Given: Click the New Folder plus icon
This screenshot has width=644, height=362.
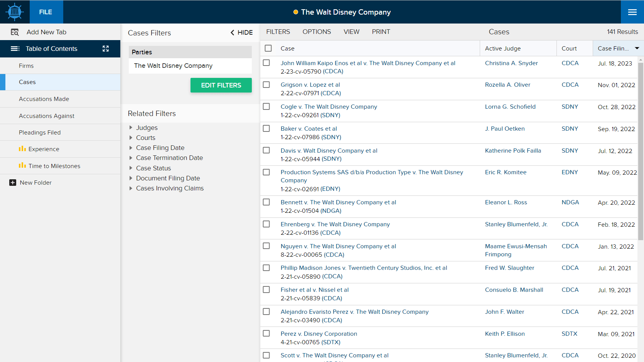Looking at the screenshot, I should pyautogui.click(x=13, y=183).
